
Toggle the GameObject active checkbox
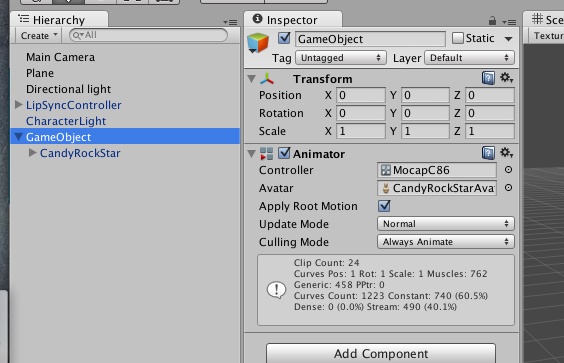coord(284,38)
